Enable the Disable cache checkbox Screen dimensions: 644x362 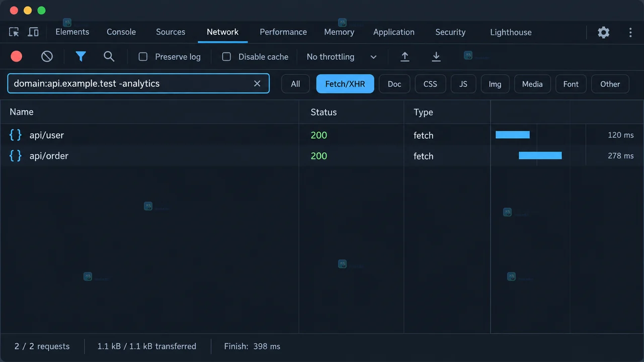tap(226, 57)
